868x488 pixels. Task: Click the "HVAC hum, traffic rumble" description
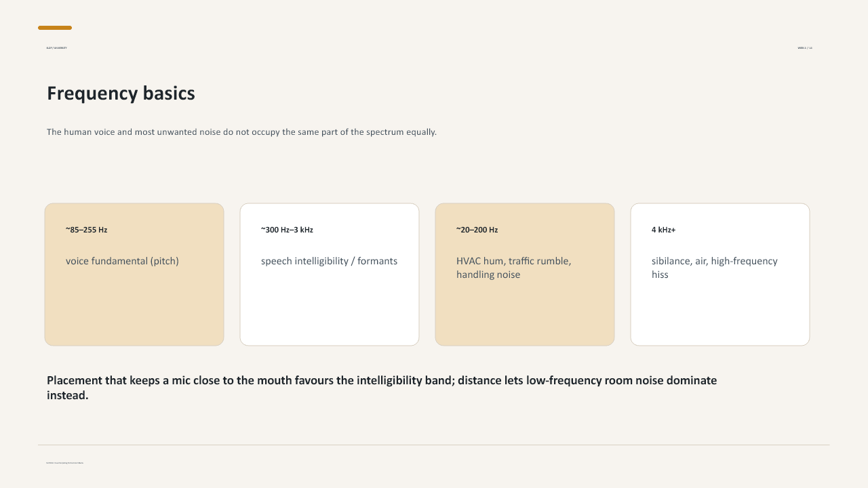(x=513, y=268)
